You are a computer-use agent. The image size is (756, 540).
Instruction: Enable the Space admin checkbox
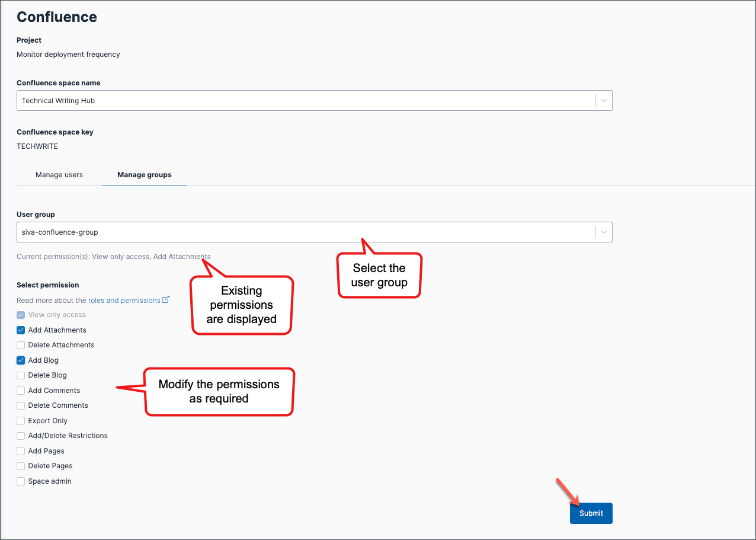pos(21,481)
